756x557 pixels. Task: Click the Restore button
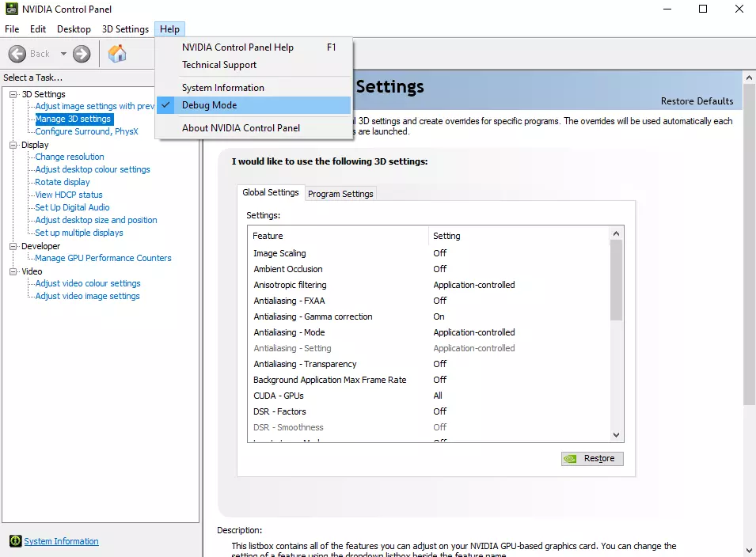[x=592, y=458]
